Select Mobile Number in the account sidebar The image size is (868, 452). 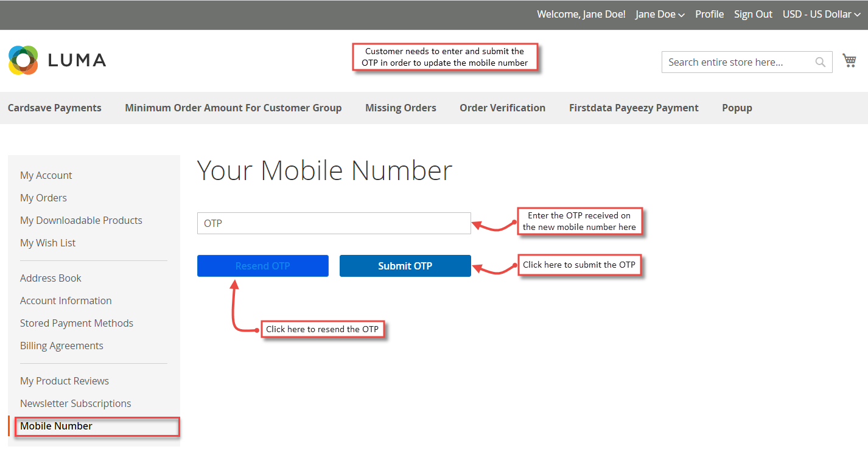click(56, 426)
